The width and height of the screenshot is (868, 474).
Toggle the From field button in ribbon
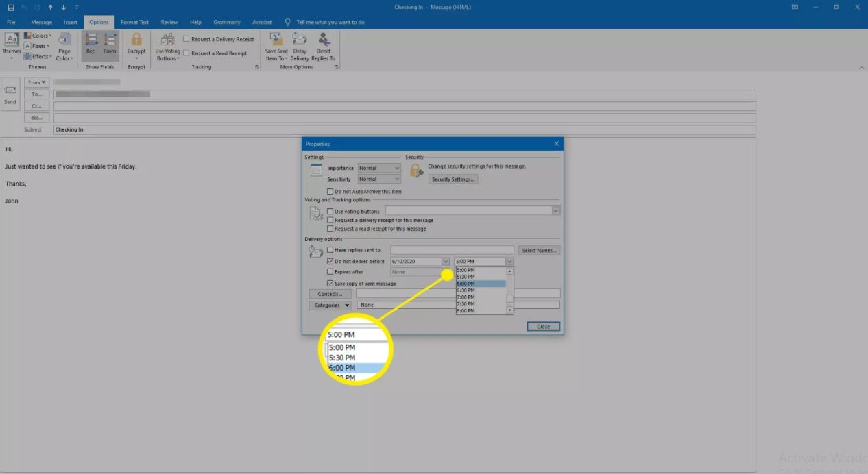pos(110,46)
